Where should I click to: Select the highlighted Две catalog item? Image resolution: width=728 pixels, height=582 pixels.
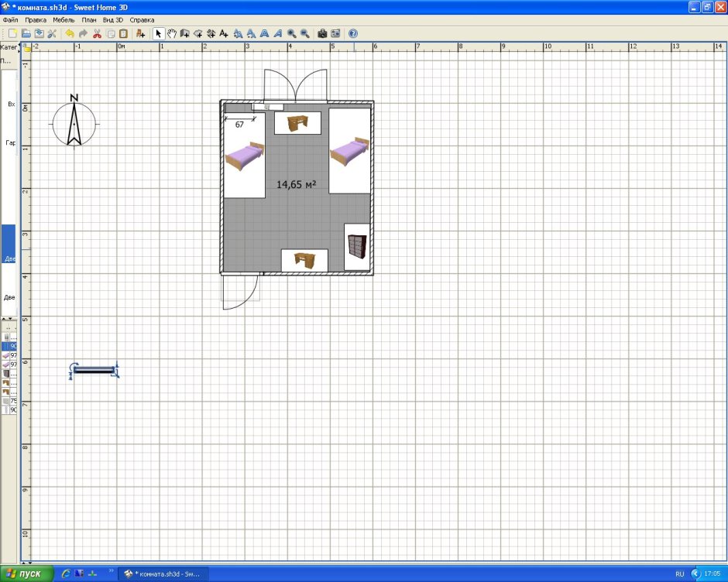(x=9, y=244)
